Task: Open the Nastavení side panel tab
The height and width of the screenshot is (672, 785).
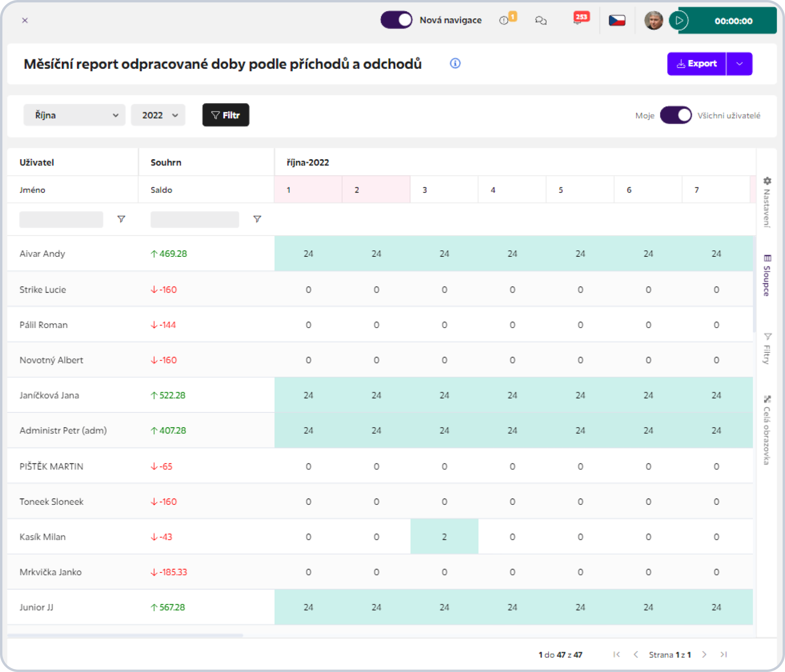Action: (x=767, y=202)
